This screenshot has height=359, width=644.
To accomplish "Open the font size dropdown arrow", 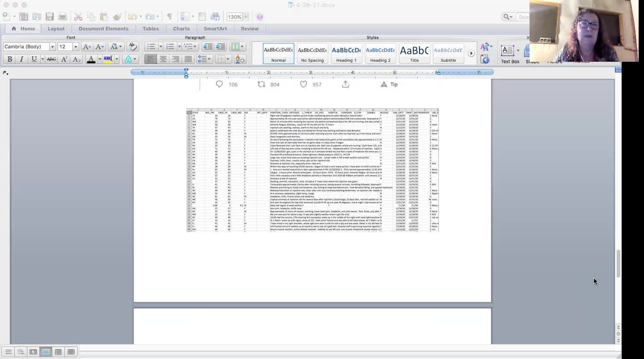I will 75,47.
